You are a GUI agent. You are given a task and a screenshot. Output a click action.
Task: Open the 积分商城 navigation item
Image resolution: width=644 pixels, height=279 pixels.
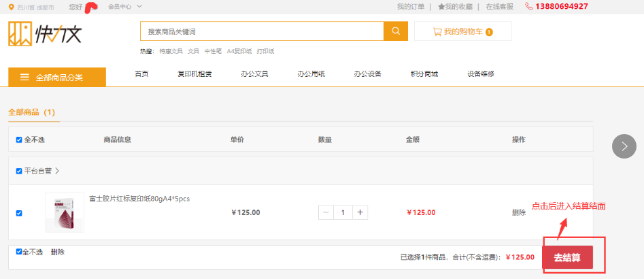424,74
